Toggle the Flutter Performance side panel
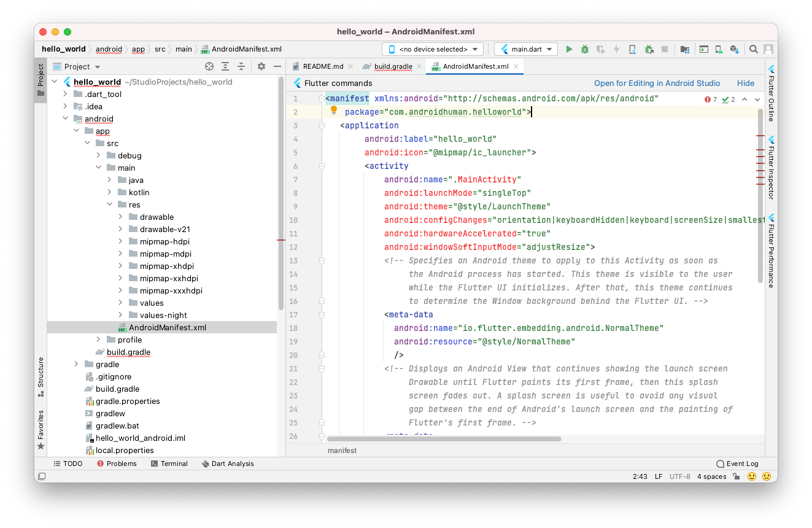This screenshot has height=528, width=812. (x=771, y=251)
